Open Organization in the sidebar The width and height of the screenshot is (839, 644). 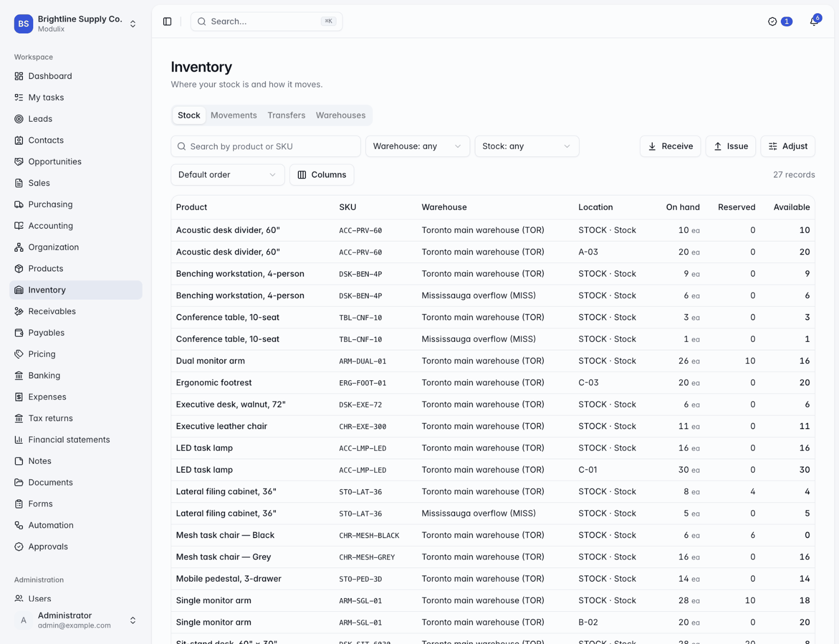(76, 247)
